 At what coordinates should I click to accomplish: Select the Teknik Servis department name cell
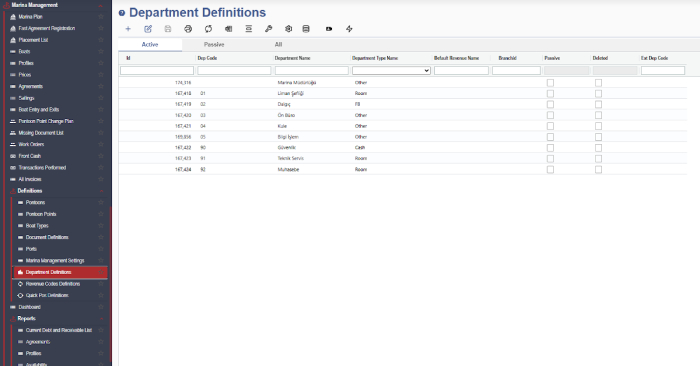point(291,158)
